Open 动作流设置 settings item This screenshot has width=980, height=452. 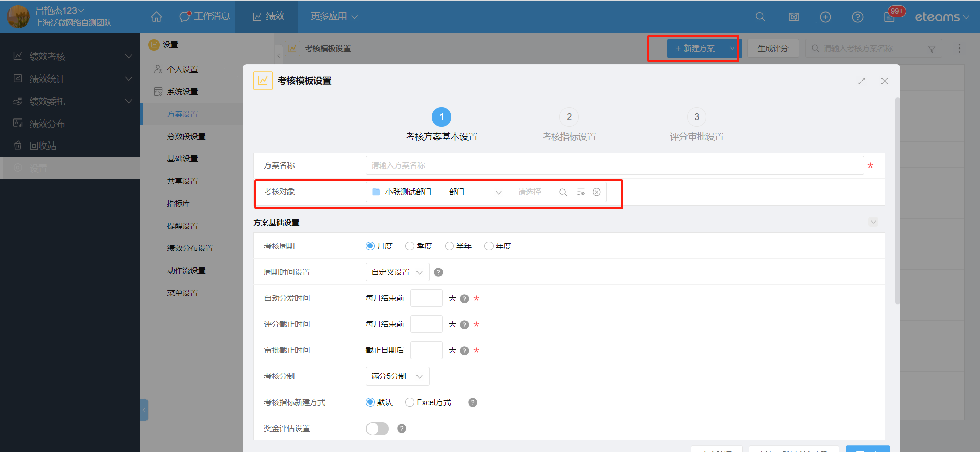click(x=186, y=270)
